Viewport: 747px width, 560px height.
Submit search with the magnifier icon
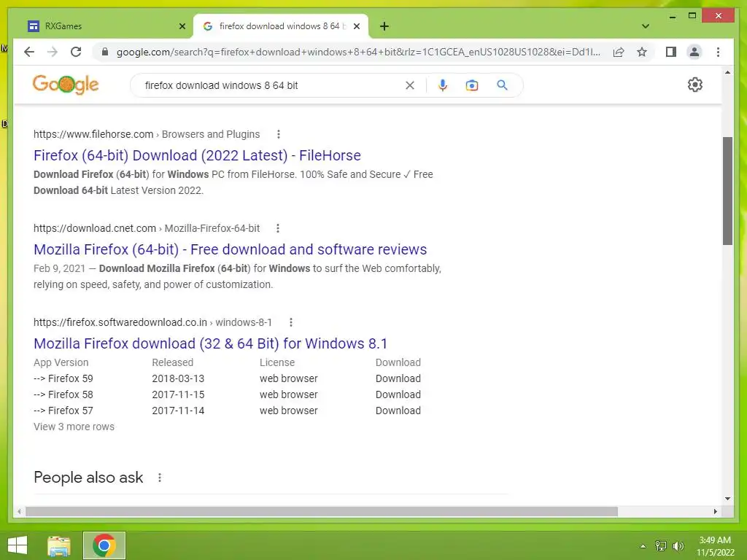[x=502, y=85]
